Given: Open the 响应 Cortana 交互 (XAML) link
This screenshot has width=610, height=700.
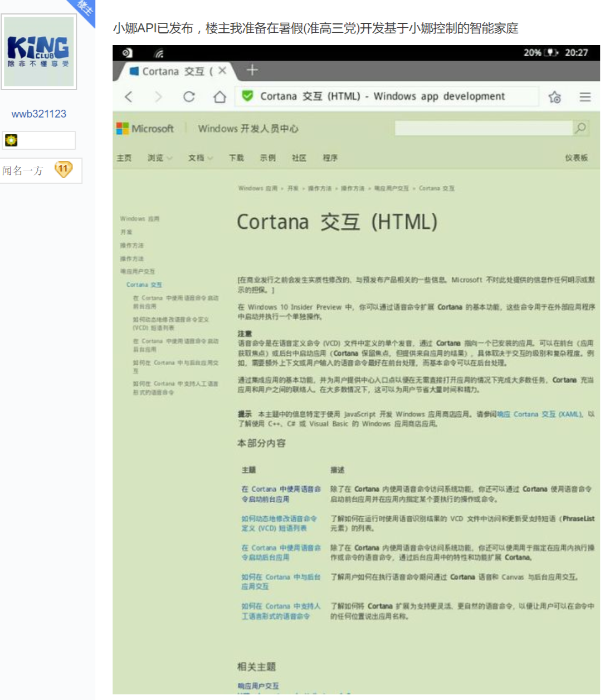Looking at the screenshot, I should pyautogui.click(x=538, y=414).
